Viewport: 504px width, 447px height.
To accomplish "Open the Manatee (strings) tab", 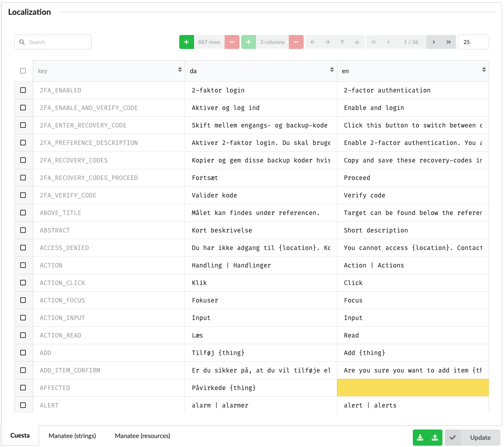I will click(72, 436).
